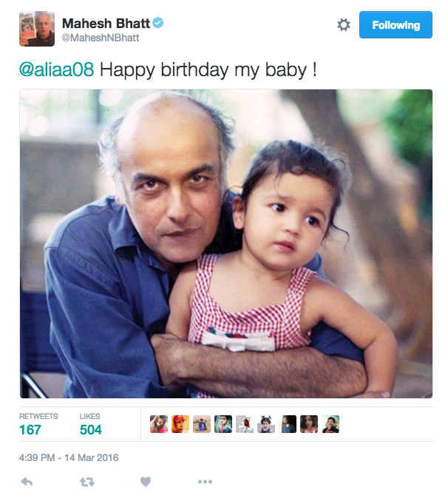This screenshot has width=448, height=498.
Task: Open the @aliaa08 mention link
Action: (57, 69)
